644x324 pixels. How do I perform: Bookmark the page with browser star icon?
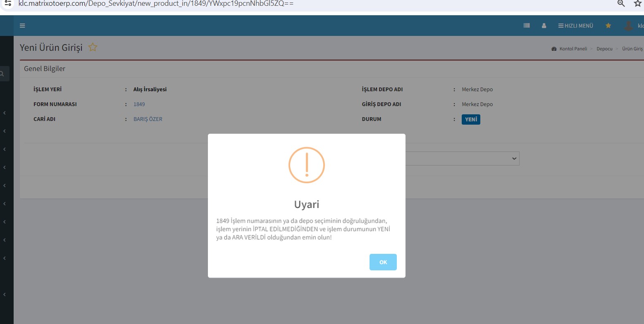[x=637, y=4]
